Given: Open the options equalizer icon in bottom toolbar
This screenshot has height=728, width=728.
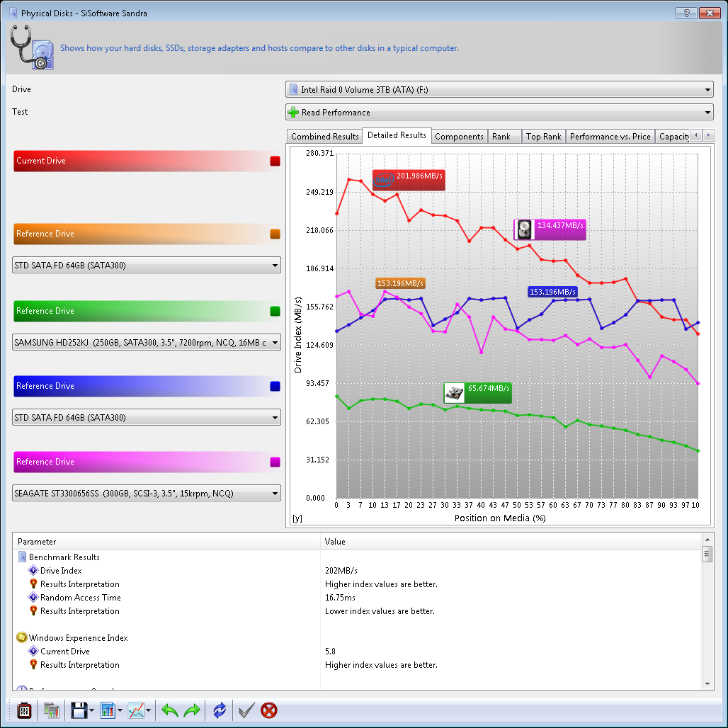Looking at the screenshot, I should (x=24, y=710).
